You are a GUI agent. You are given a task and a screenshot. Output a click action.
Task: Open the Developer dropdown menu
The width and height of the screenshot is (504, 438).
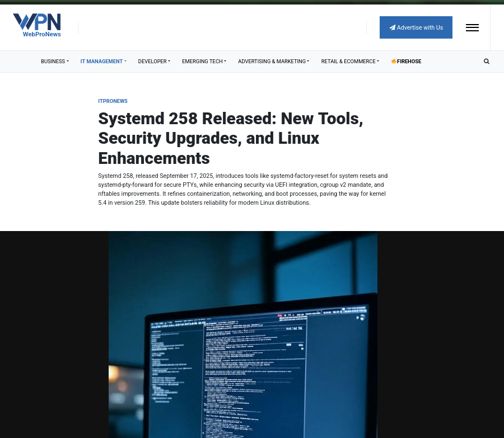click(154, 62)
